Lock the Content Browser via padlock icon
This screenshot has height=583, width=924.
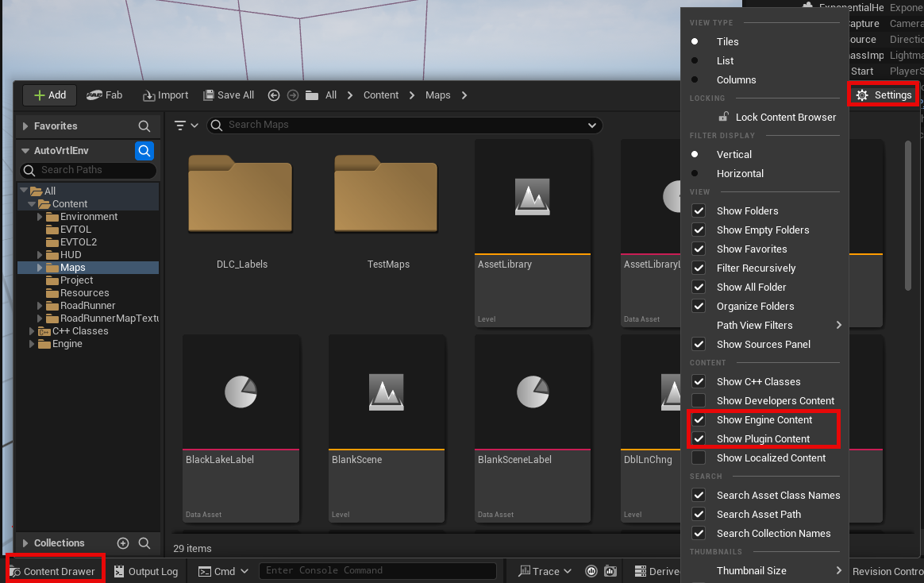(726, 117)
